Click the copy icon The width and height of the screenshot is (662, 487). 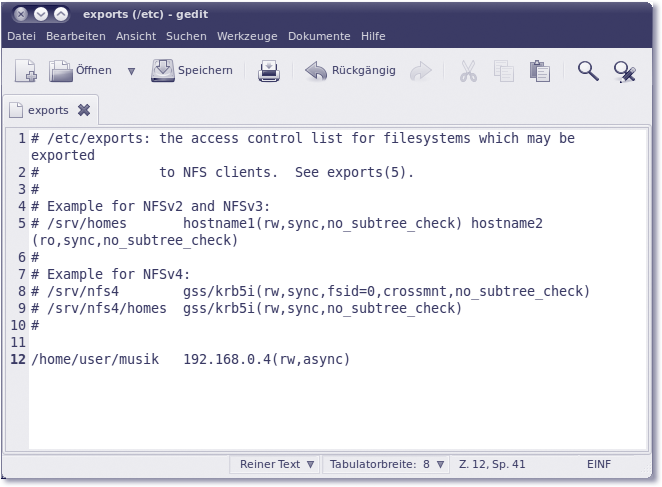503,71
